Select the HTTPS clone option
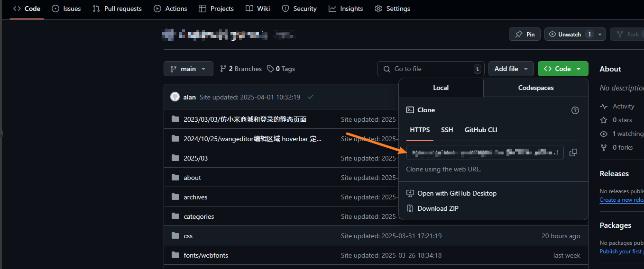This screenshot has width=644, height=269. tap(420, 130)
